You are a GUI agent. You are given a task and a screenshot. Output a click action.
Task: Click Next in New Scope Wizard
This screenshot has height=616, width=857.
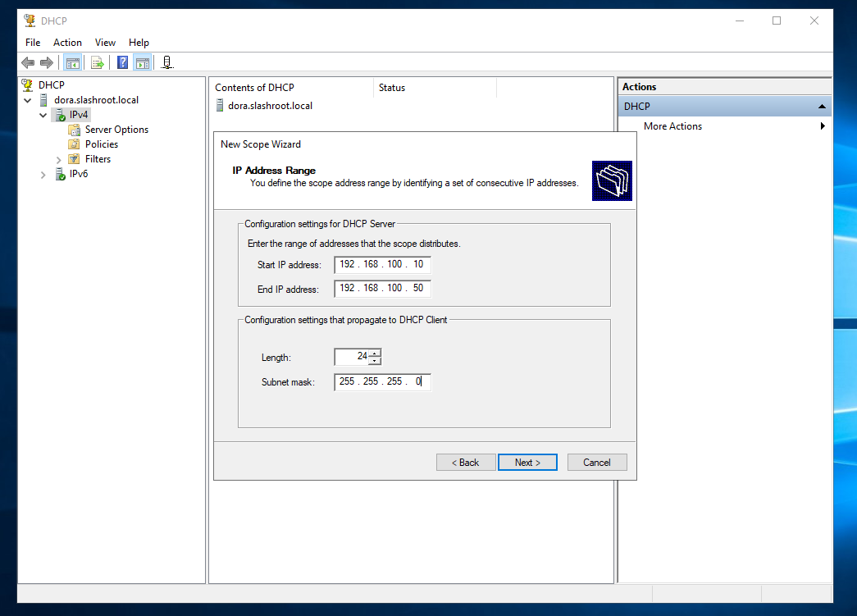pyautogui.click(x=527, y=463)
